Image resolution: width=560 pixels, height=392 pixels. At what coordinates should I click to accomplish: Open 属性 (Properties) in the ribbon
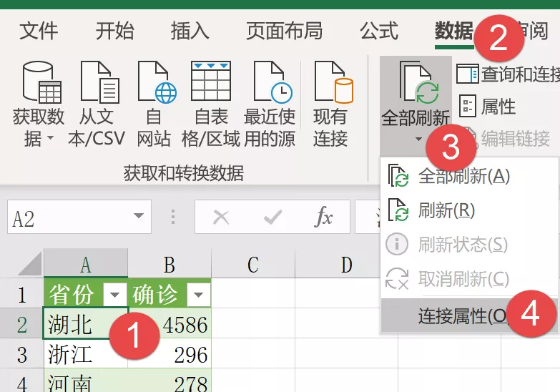[x=487, y=106]
